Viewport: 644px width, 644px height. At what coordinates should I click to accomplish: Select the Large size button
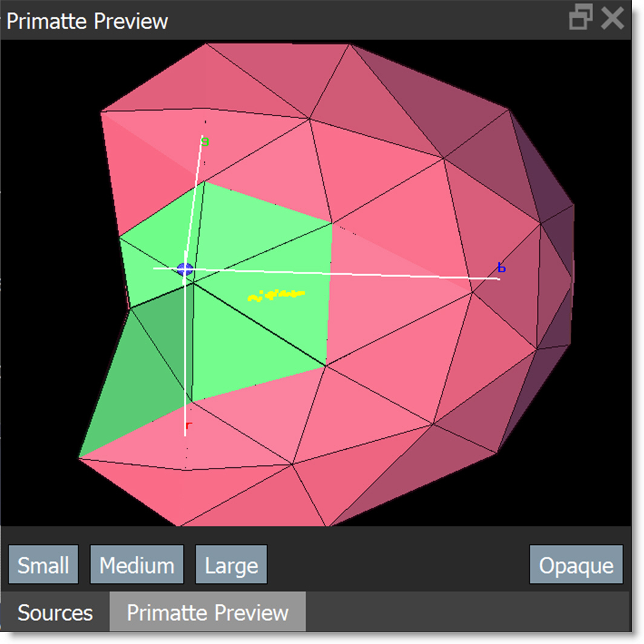[231, 565]
